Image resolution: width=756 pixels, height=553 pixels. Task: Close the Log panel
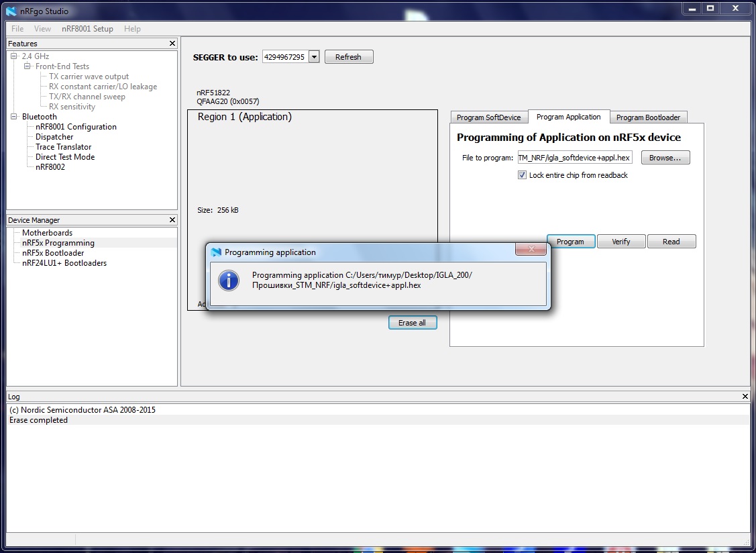(x=745, y=396)
